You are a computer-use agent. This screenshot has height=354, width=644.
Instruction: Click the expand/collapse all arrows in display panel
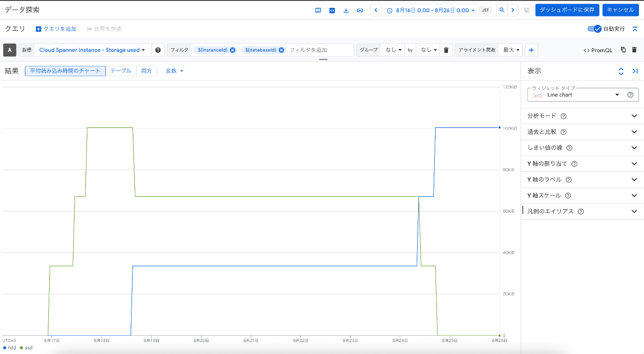click(621, 71)
